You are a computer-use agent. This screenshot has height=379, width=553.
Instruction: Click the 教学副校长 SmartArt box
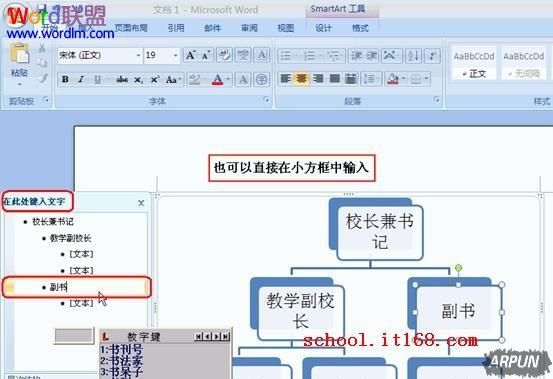click(300, 312)
